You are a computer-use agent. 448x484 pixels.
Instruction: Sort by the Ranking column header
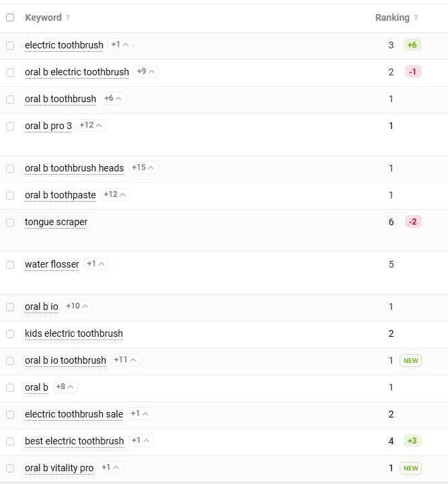392,18
